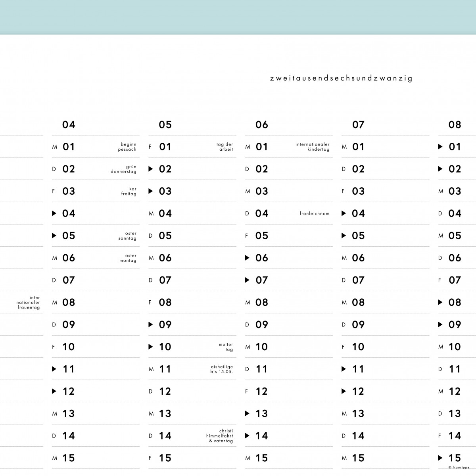
Task: Click the light teal header band
Action: (238, 17)
